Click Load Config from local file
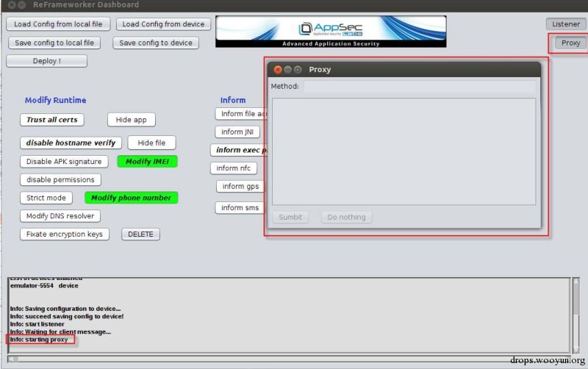 pyautogui.click(x=58, y=24)
